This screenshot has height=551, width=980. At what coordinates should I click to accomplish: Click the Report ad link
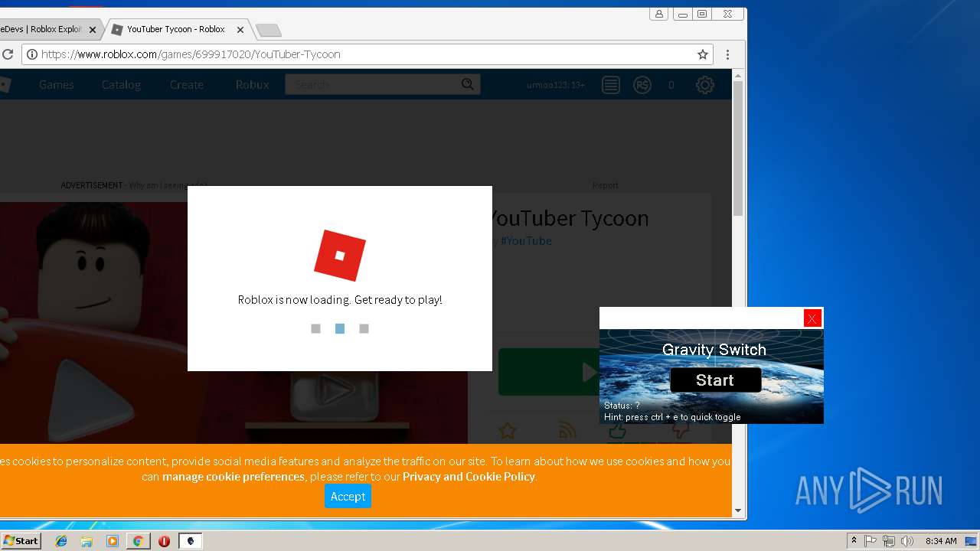tap(605, 185)
